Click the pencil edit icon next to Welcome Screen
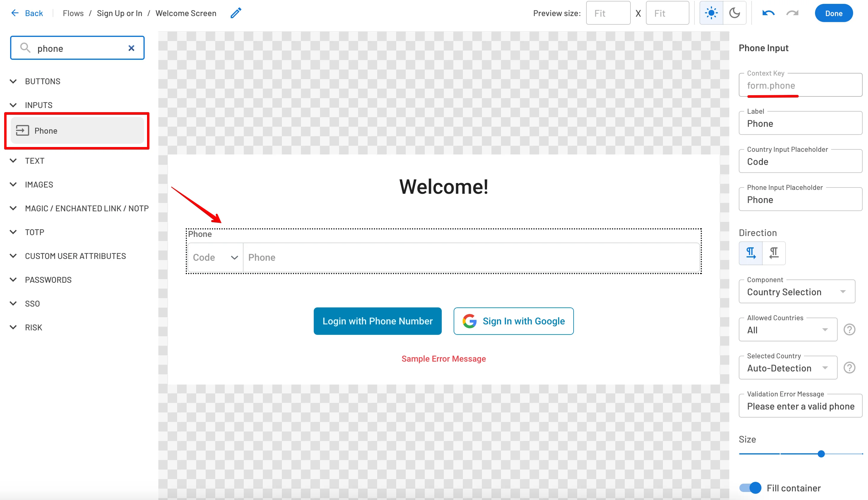The width and height of the screenshot is (868, 500). 235,13
